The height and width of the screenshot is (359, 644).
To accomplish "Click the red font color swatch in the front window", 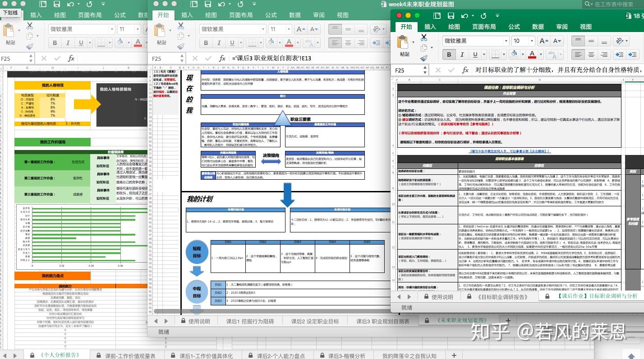I will (532, 55).
